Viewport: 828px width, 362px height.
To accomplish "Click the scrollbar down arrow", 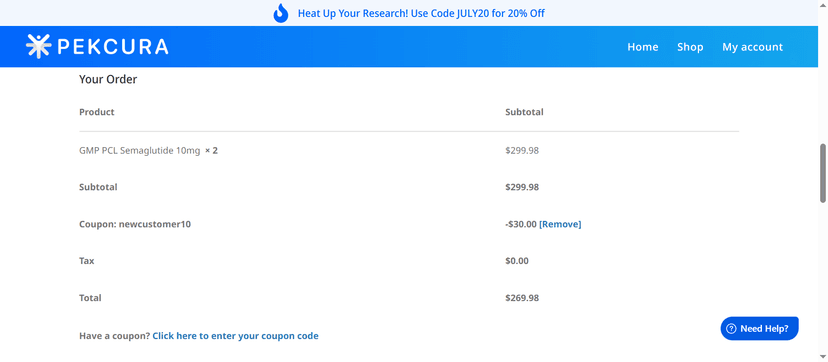I will click(x=823, y=357).
